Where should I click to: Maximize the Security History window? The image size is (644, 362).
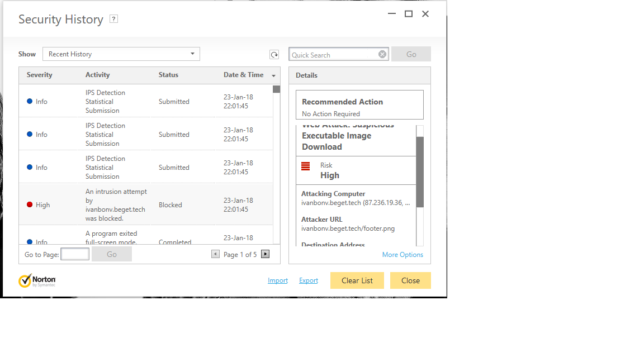tap(409, 13)
